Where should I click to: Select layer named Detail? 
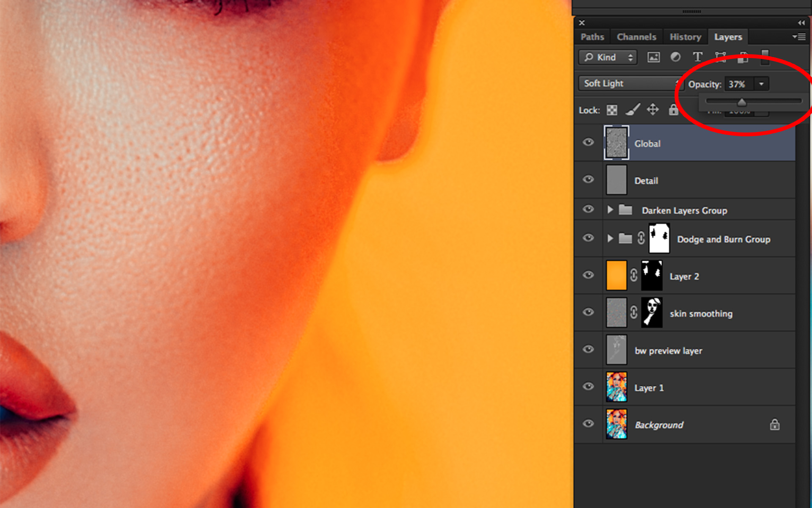click(x=646, y=181)
